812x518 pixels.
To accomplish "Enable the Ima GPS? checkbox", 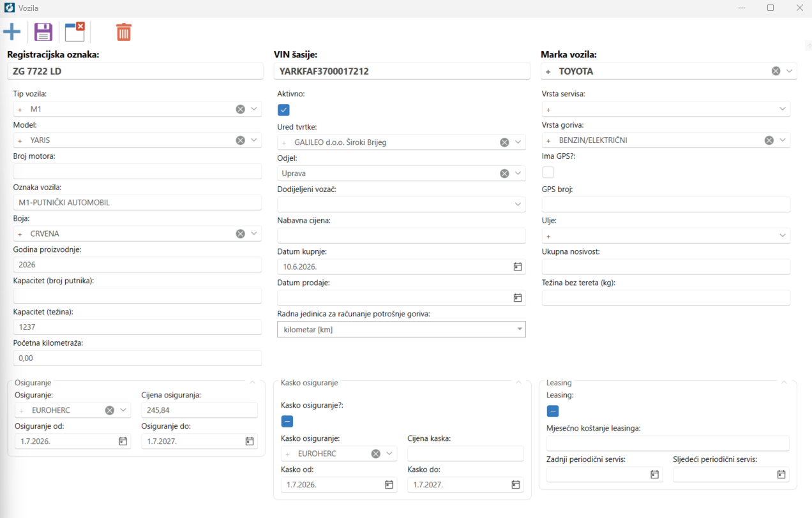I will 548,172.
